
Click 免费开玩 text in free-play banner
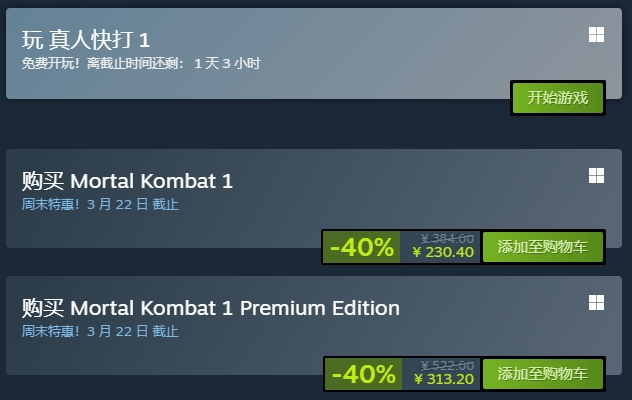[x=50, y=63]
